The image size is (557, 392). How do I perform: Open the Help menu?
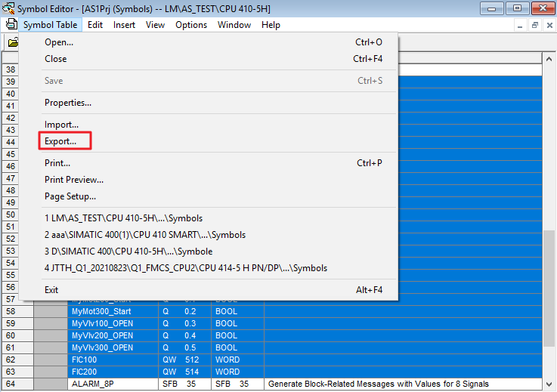[271, 25]
